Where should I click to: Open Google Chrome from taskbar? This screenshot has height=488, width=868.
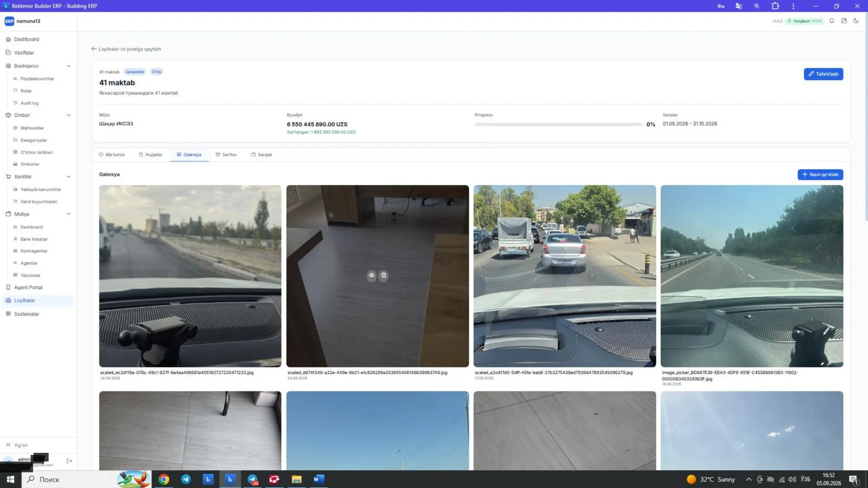[x=164, y=479]
